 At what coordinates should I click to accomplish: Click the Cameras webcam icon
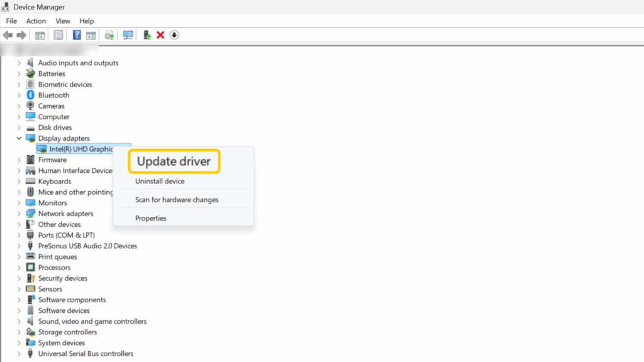[30, 106]
